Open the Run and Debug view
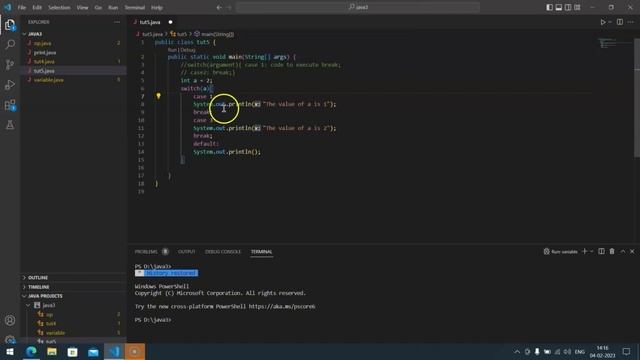The width and height of the screenshot is (640, 360). coord(10,84)
